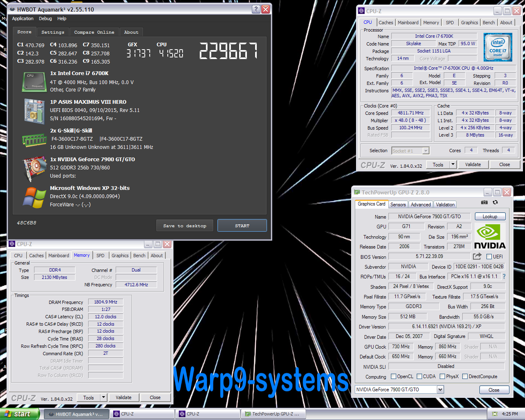This screenshot has width=525, height=420.
Task: Click the BIOS version share/export icon
Action: [x=477, y=256]
